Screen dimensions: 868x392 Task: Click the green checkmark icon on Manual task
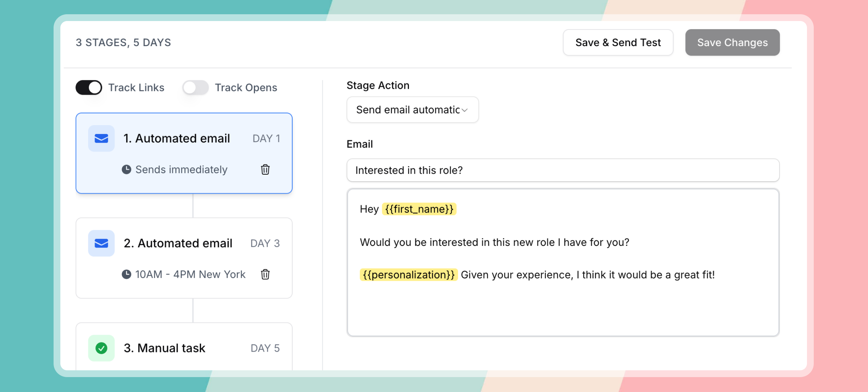(x=101, y=348)
